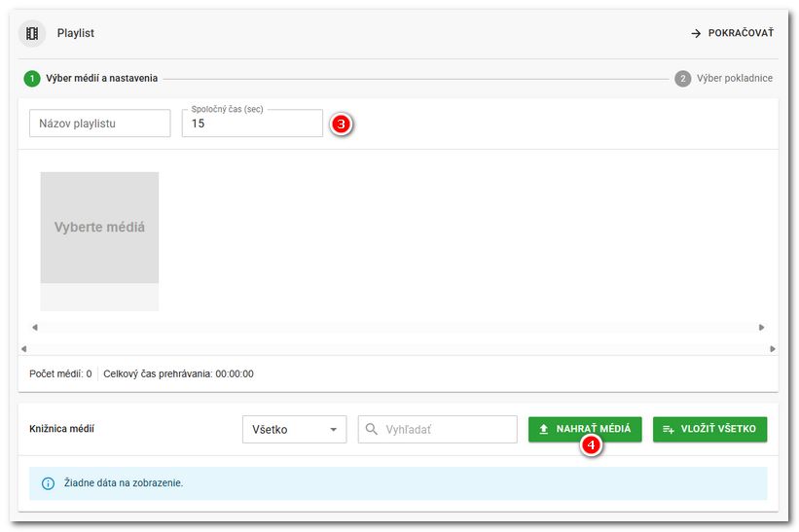Click the inner media strip right scroll arrow

pyautogui.click(x=761, y=328)
